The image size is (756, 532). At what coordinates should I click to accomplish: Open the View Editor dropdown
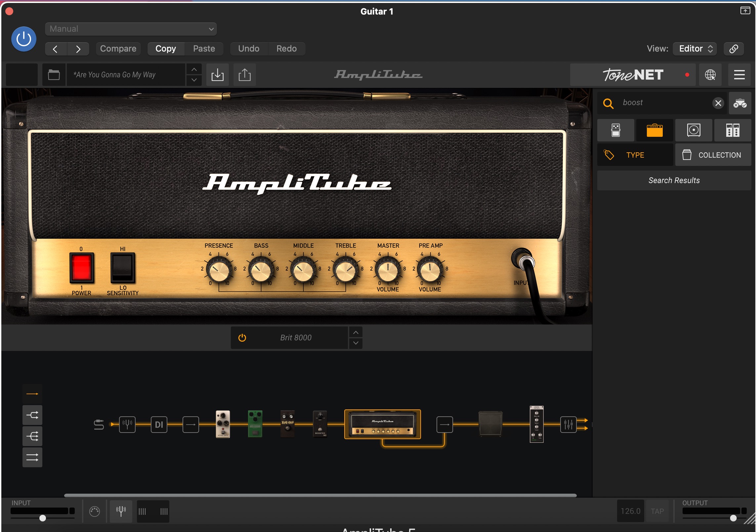(x=695, y=49)
